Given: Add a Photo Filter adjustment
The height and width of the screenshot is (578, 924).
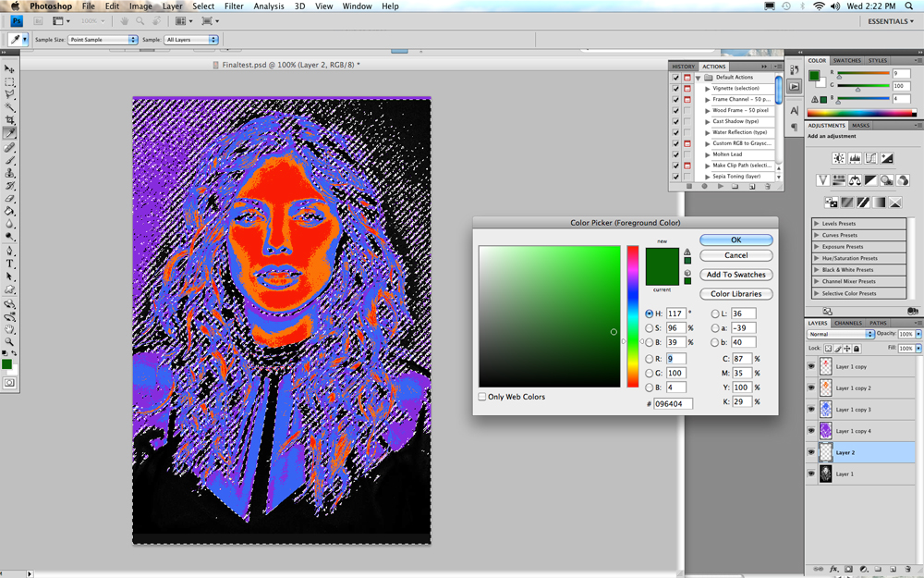Looking at the screenshot, I should tap(886, 180).
